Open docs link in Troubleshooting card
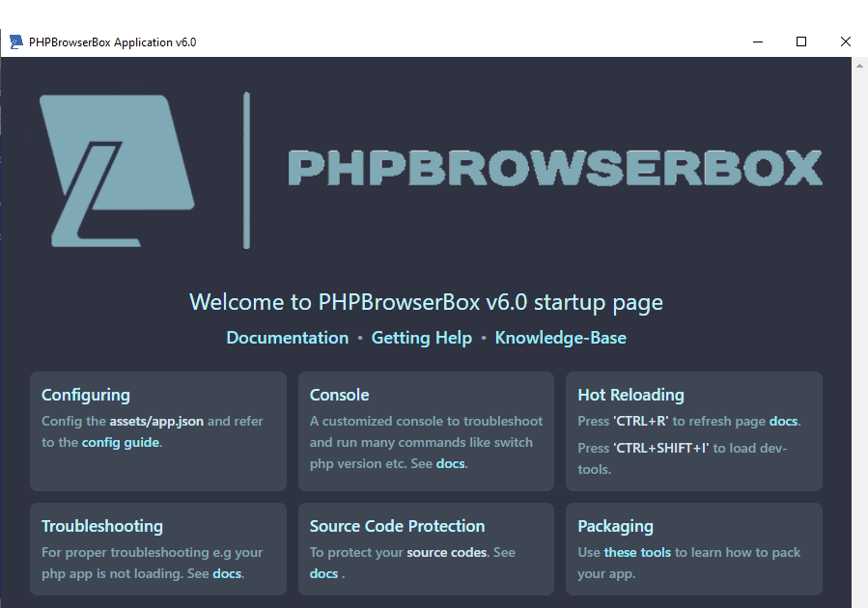868x608 pixels. 227,573
